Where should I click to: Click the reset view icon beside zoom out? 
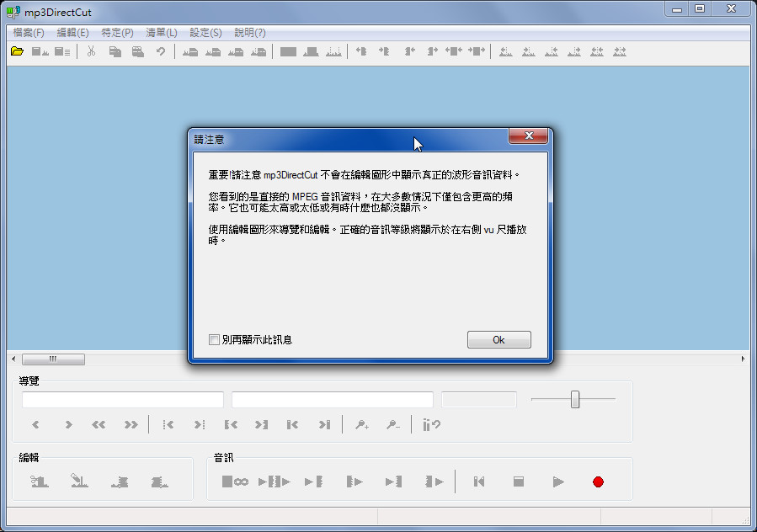pyautogui.click(x=431, y=425)
